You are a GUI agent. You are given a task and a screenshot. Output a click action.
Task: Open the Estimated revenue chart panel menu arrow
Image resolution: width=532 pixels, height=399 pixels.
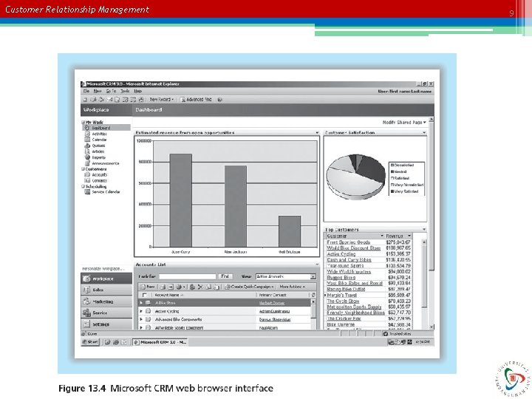317,133
